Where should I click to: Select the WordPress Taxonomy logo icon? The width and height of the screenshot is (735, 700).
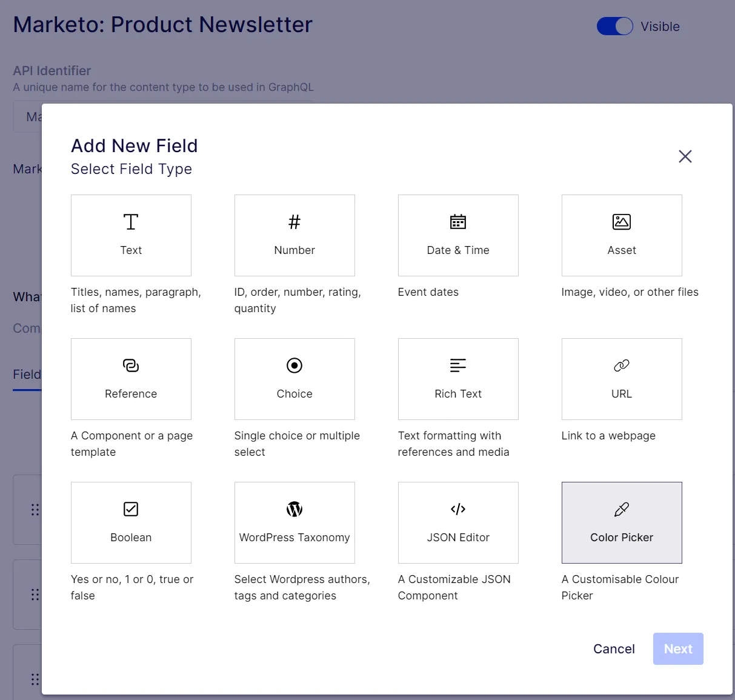pos(294,509)
